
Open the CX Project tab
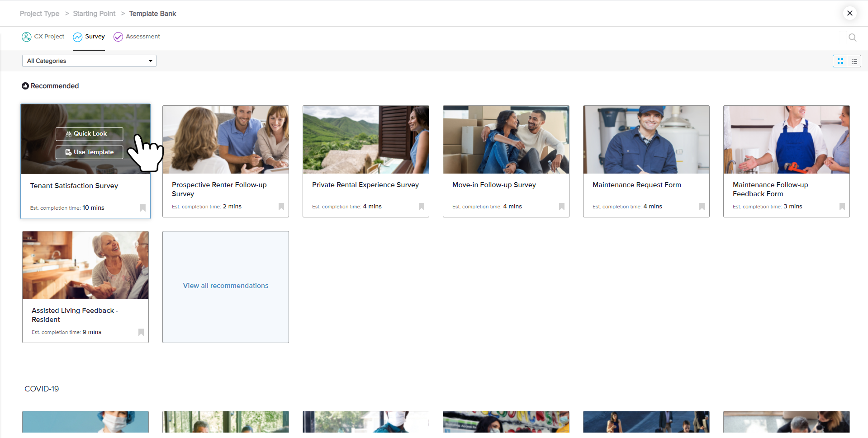43,37
